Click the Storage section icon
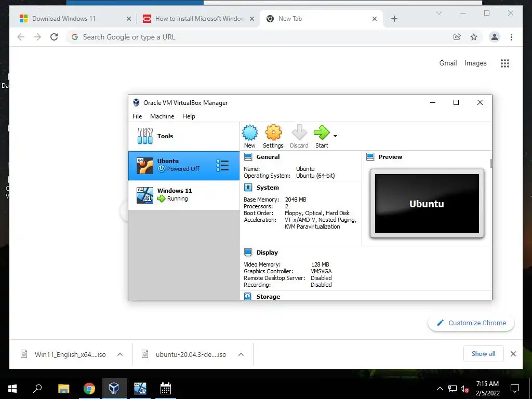532x399 pixels. coord(248,296)
